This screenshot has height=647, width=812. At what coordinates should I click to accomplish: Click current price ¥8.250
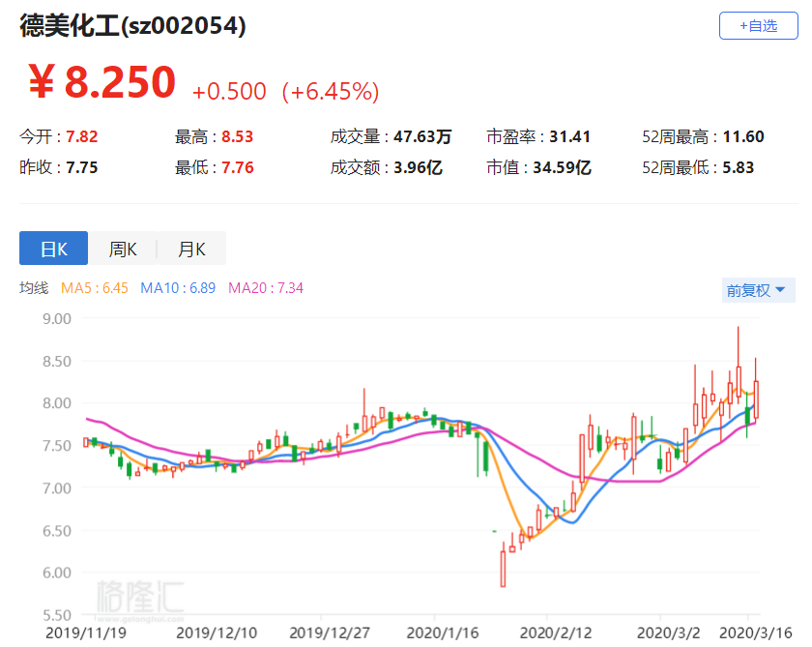[x=101, y=82]
